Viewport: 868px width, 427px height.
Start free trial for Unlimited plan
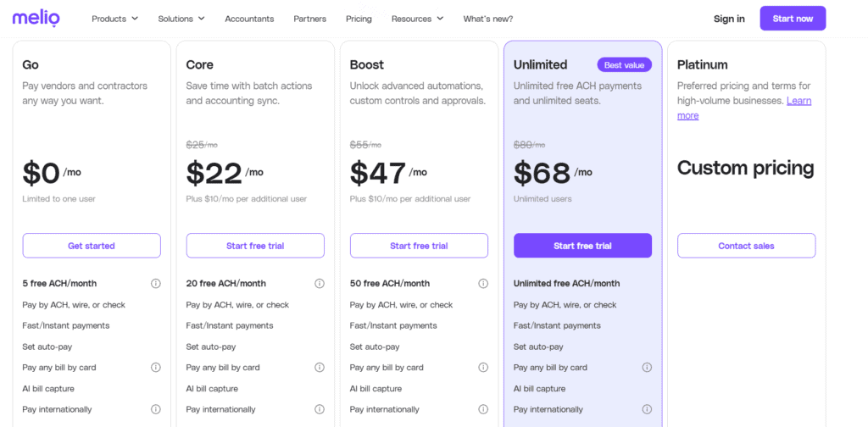[x=582, y=246]
